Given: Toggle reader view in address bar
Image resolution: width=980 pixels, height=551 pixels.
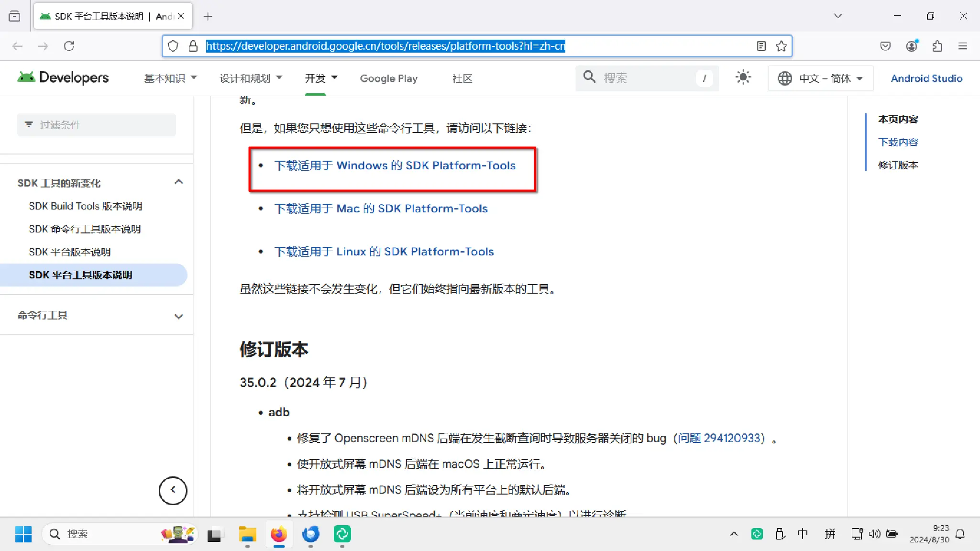Looking at the screenshot, I should pyautogui.click(x=761, y=46).
